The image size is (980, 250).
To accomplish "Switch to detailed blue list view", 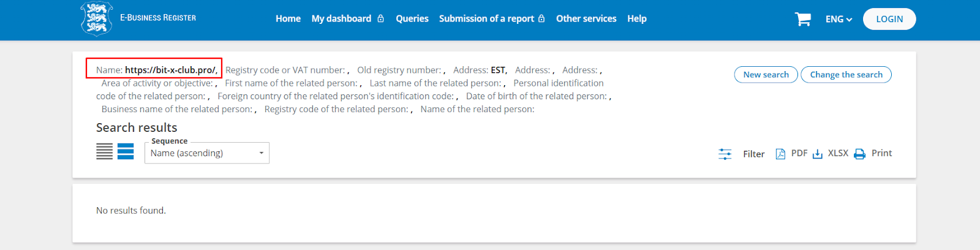I will 126,151.
